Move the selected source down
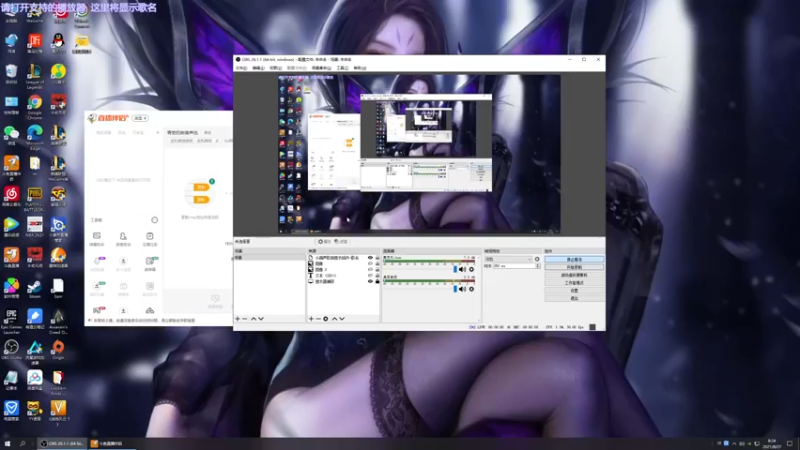The height and width of the screenshot is (450, 800). click(x=342, y=319)
